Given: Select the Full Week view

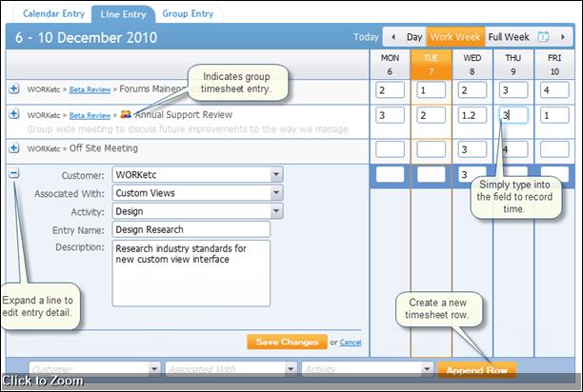Looking at the screenshot, I should [x=508, y=37].
